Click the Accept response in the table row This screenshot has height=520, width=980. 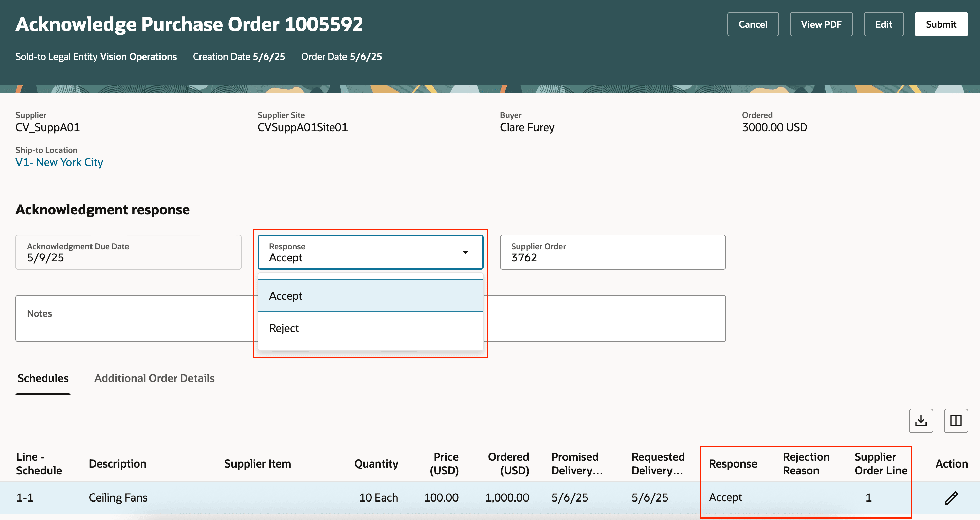coord(724,497)
